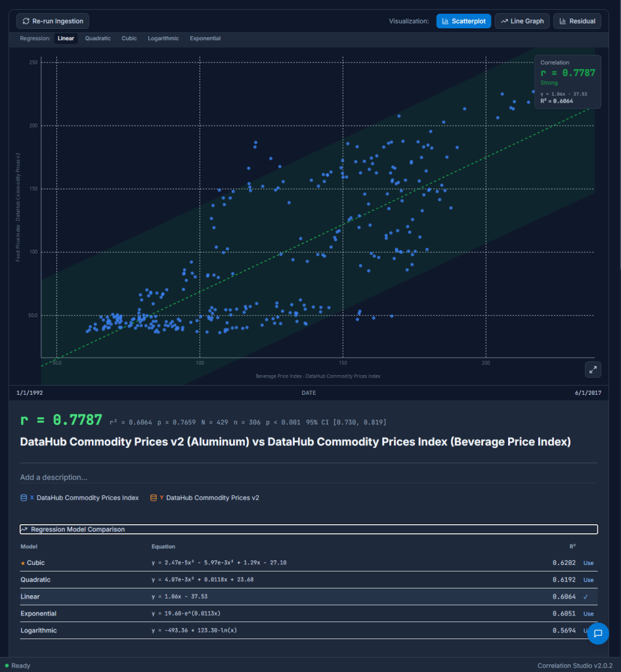Select Quadratic regression option
The height and width of the screenshot is (672, 621).
(98, 38)
